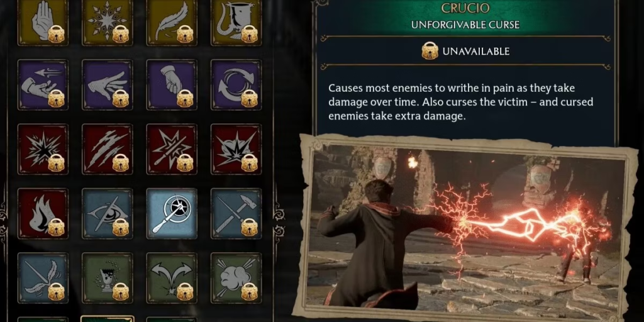Pick the locked red claw slash spell
Screen dimensions: 644x322
tap(107, 149)
